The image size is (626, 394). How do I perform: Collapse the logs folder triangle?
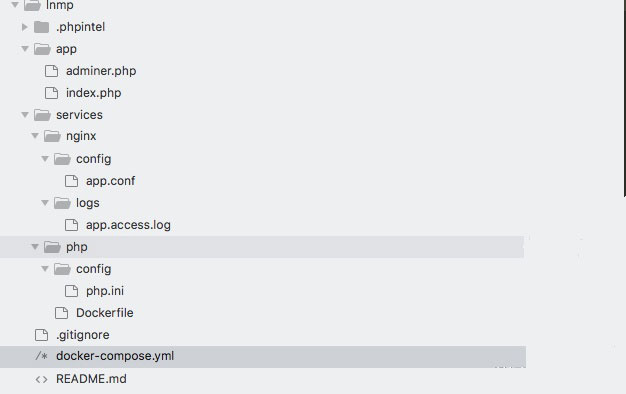pyautogui.click(x=45, y=203)
